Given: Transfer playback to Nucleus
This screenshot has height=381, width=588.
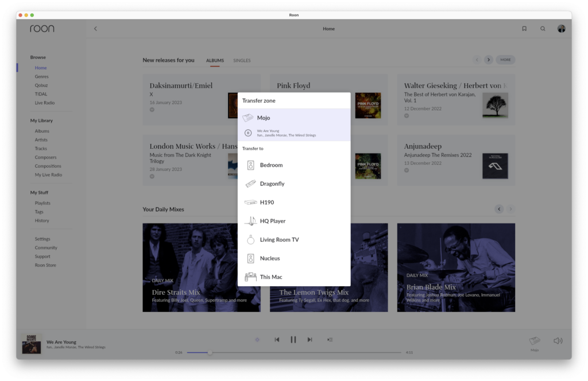Looking at the screenshot, I should (294, 258).
